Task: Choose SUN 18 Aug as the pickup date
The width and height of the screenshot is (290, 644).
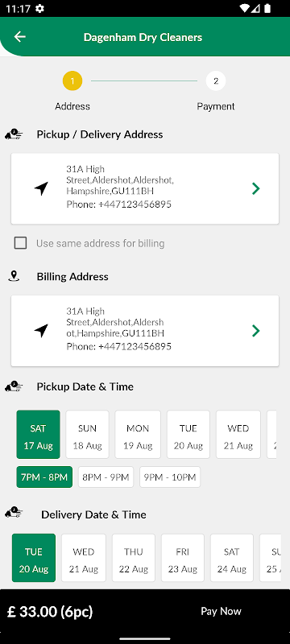Action: tap(88, 435)
